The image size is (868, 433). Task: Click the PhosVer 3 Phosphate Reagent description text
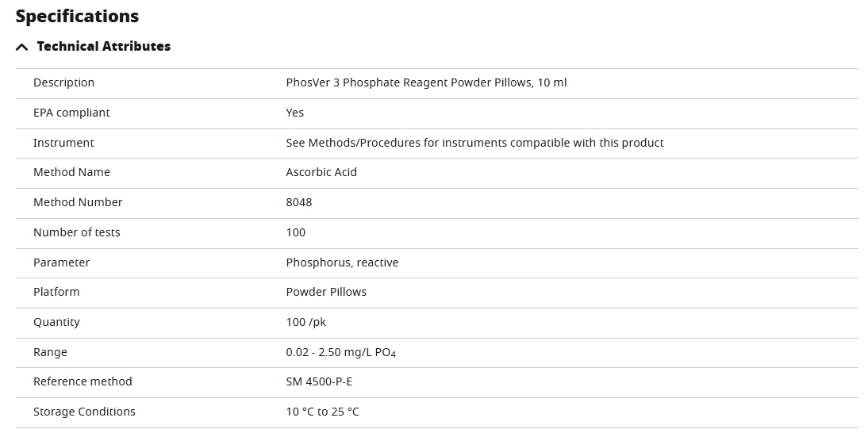click(426, 82)
